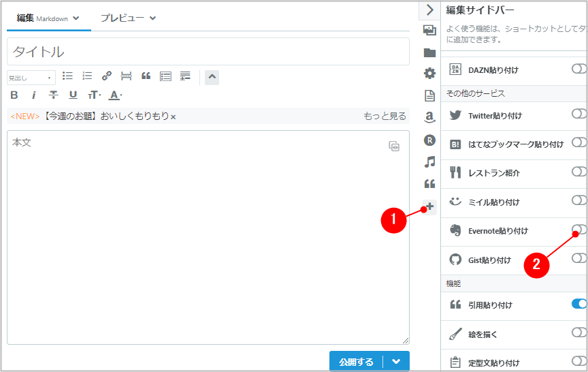Disable 引用貼り付け toggle
588x372 pixels.
[579, 303]
